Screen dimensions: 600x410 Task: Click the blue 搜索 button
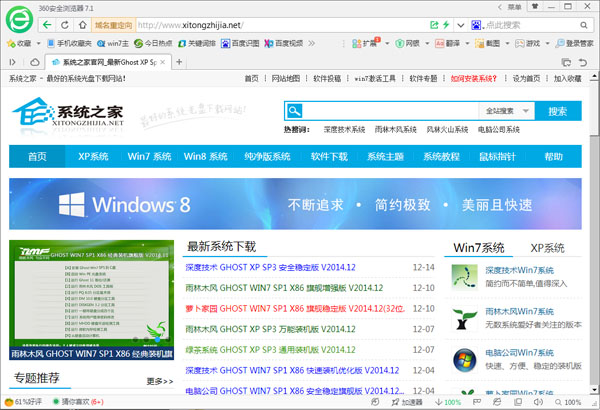[x=558, y=111]
